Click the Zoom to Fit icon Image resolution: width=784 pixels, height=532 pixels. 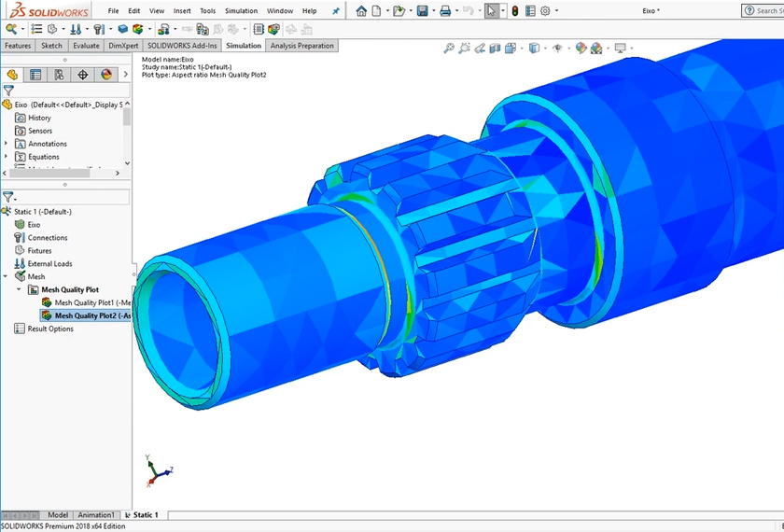(449, 49)
